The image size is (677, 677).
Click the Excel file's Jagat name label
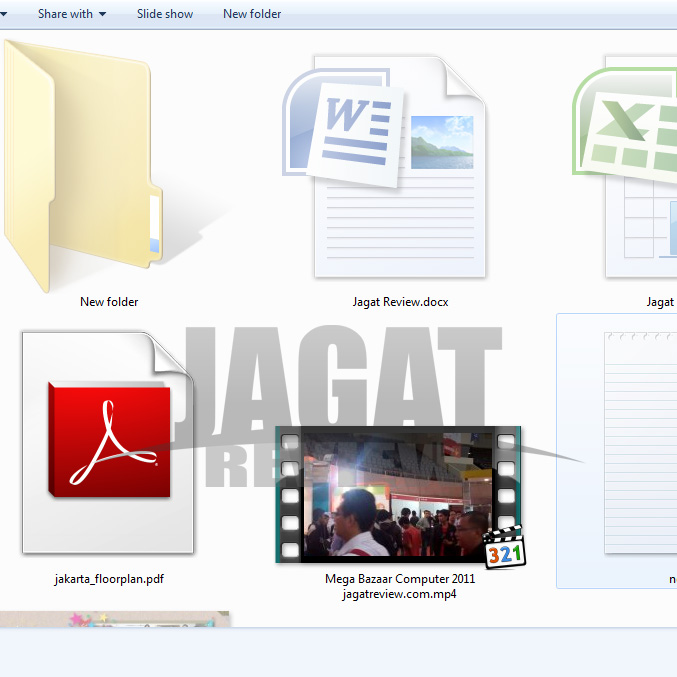(660, 302)
